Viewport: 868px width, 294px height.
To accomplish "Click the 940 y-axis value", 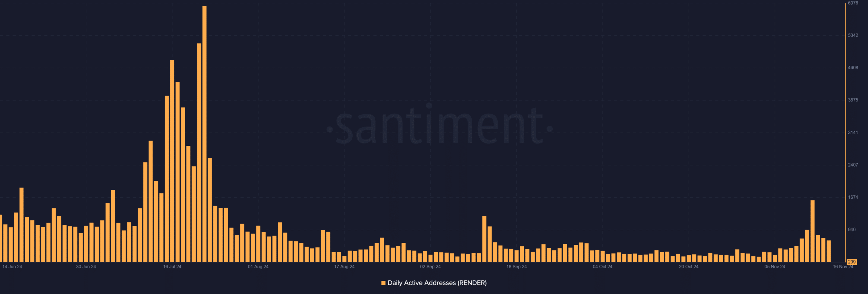I will point(852,230).
